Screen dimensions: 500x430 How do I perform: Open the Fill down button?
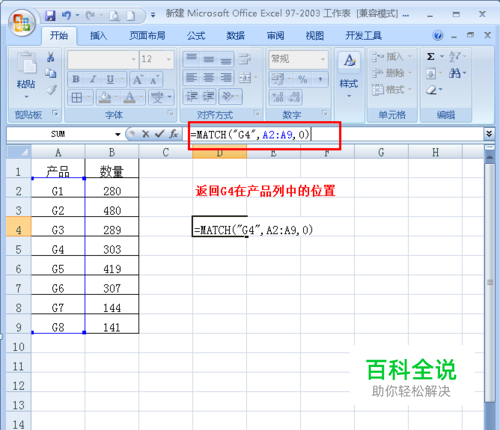click(x=431, y=73)
